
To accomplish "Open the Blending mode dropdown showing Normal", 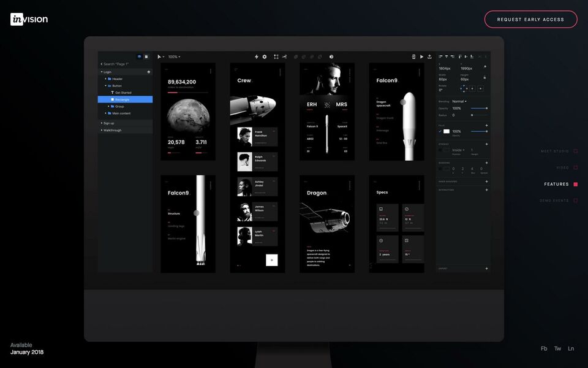I will coord(459,101).
